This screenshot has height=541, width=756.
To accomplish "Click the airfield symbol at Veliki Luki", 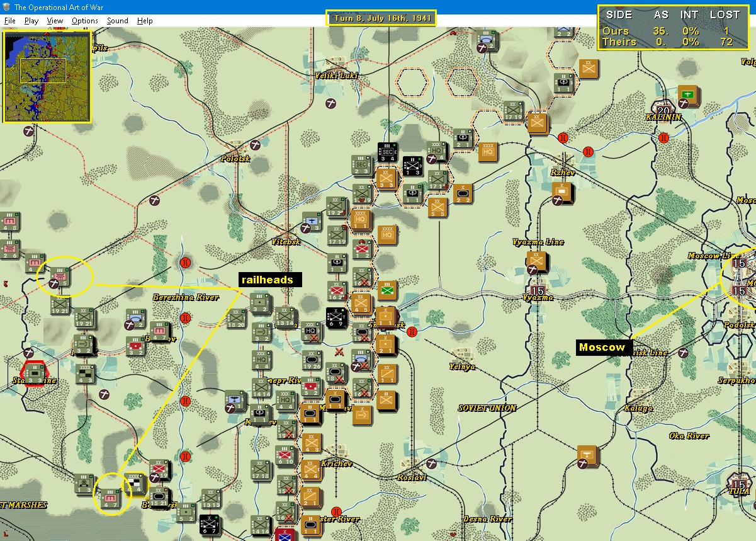I will click(330, 103).
